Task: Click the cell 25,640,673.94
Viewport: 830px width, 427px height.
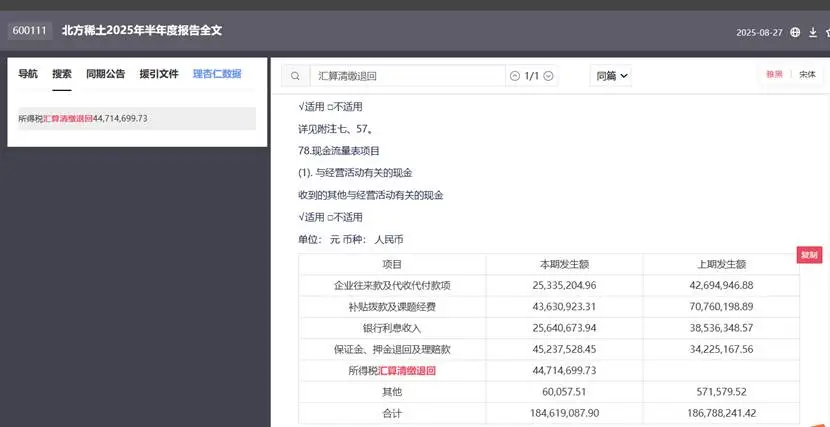Action: tap(564, 328)
